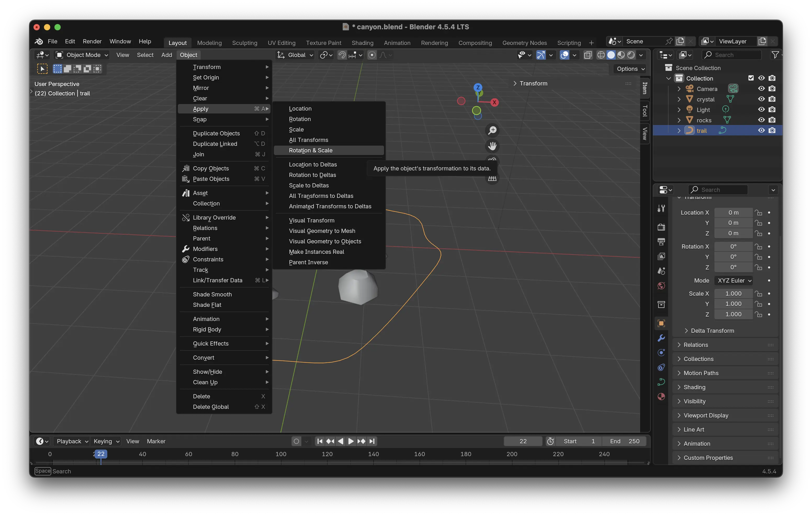This screenshot has height=516, width=812.
Task: Expand the Delta Transform panel
Action: tap(712, 331)
